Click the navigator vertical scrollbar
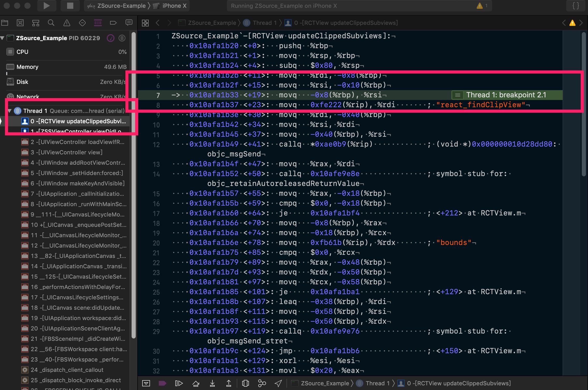Viewport: 588px width, 390px height. pyautogui.click(x=134, y=185)
